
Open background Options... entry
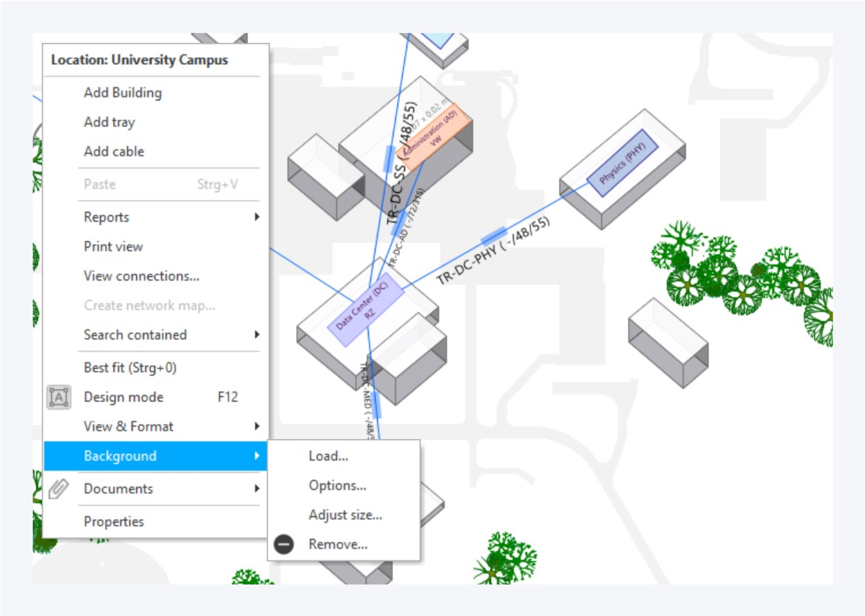pos(337,486)
